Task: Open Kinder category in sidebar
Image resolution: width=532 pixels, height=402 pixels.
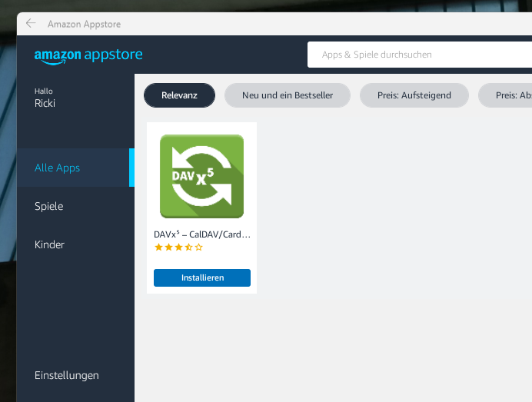Action: (75, 244)
